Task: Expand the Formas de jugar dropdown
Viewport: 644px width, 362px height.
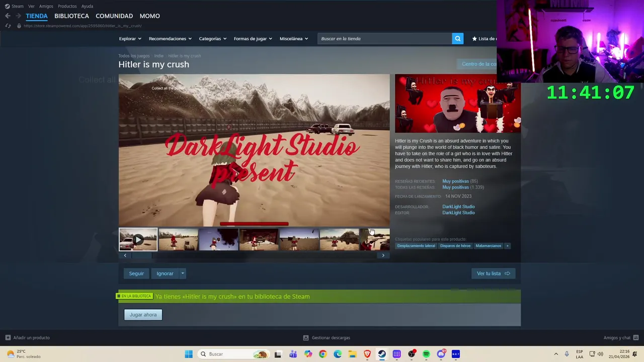Action: [253, 39]
